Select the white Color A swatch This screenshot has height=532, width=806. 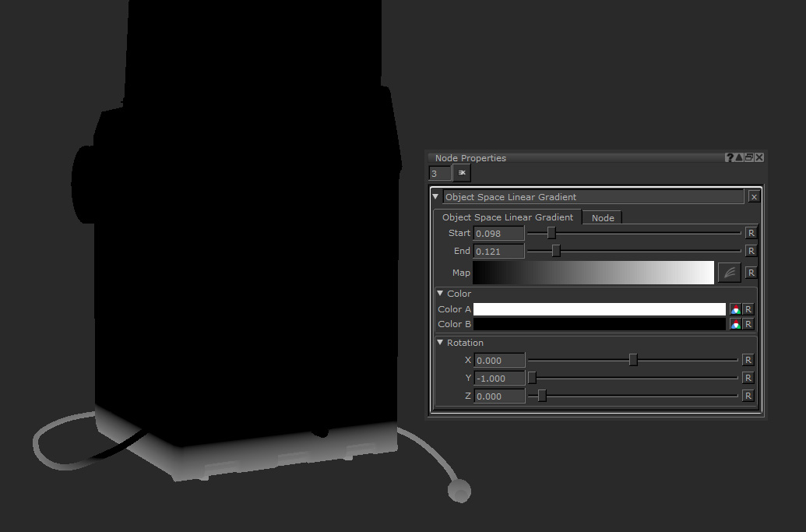[600, 308]
